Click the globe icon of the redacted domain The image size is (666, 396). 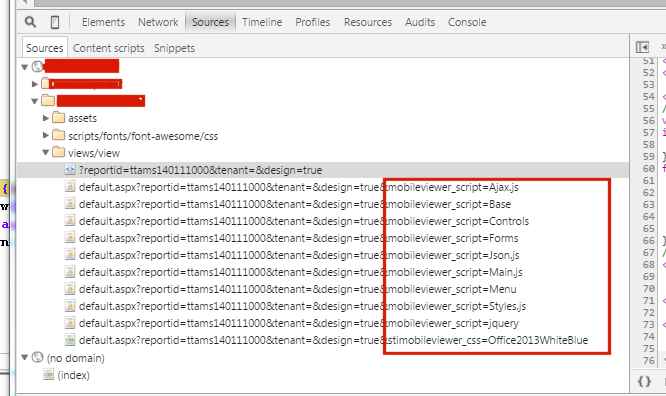[38, 66]
